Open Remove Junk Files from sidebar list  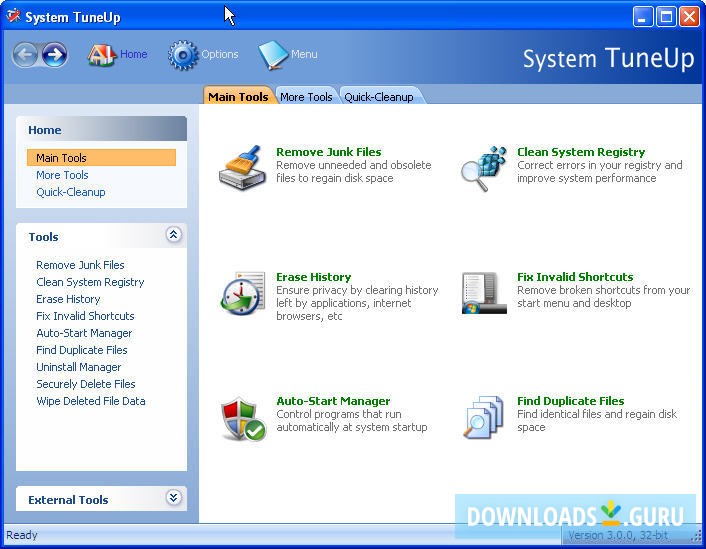click(x=80, y=265)
